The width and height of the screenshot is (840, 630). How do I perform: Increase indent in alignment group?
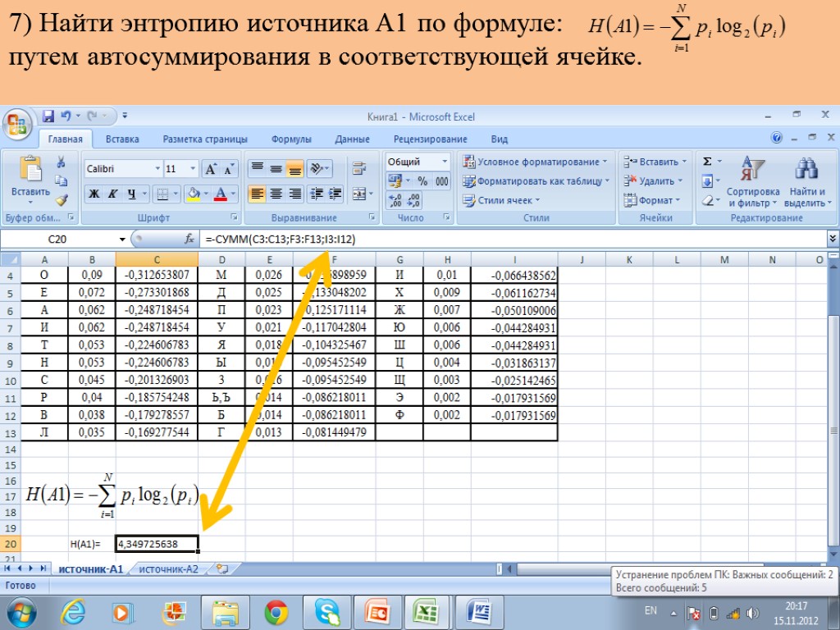pyautogui.click(x=335, y=194)
